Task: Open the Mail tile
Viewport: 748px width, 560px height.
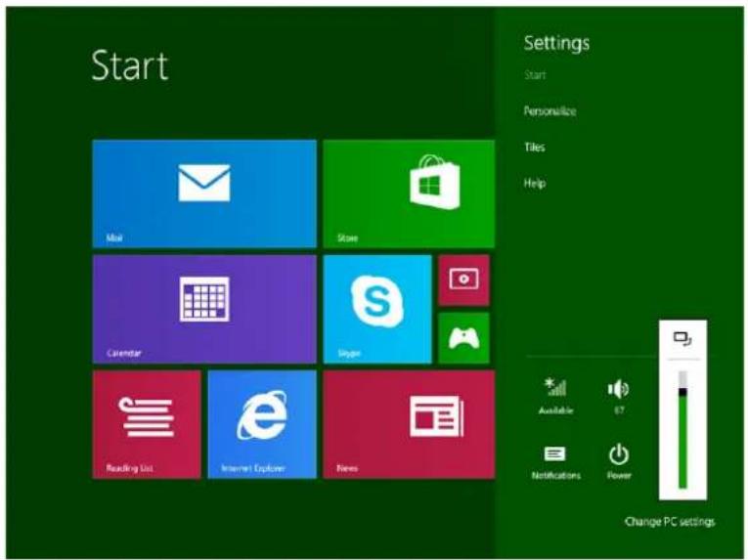Action: (x=204, y=194)
